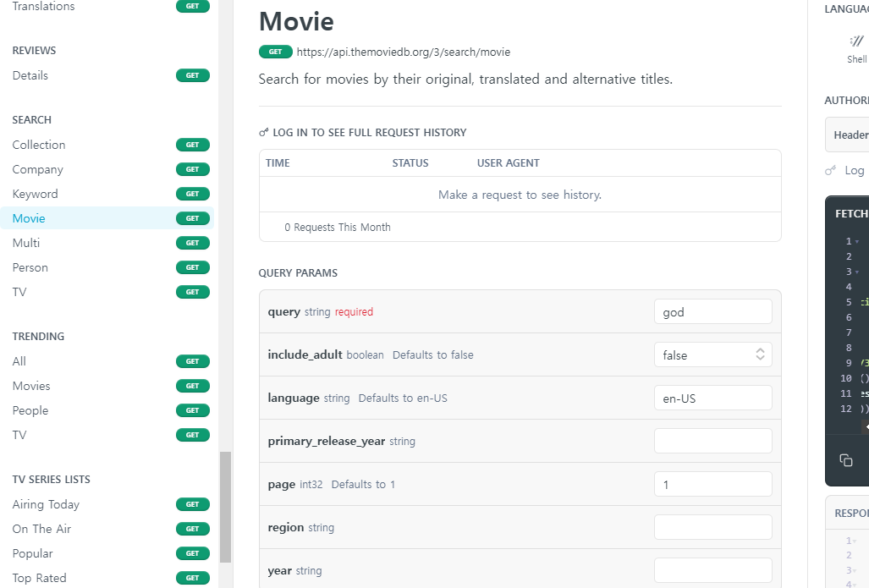Click the language input field with en-US
The height and width of the screenshot is (588, 869).
pyautogui.click(x=712, y=398)
